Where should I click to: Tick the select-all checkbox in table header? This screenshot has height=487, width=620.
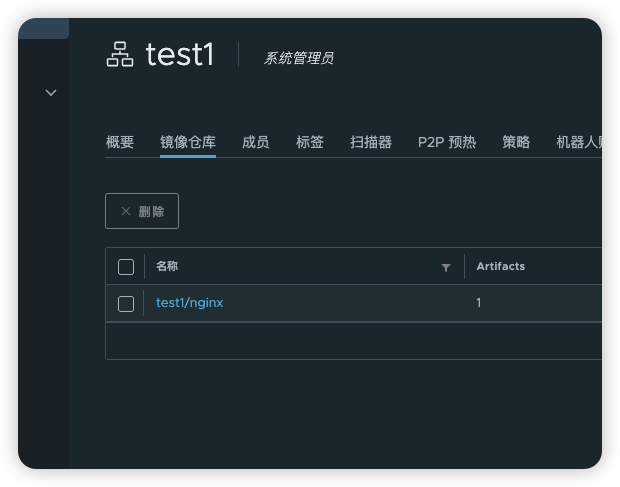(x=126, y=267)
